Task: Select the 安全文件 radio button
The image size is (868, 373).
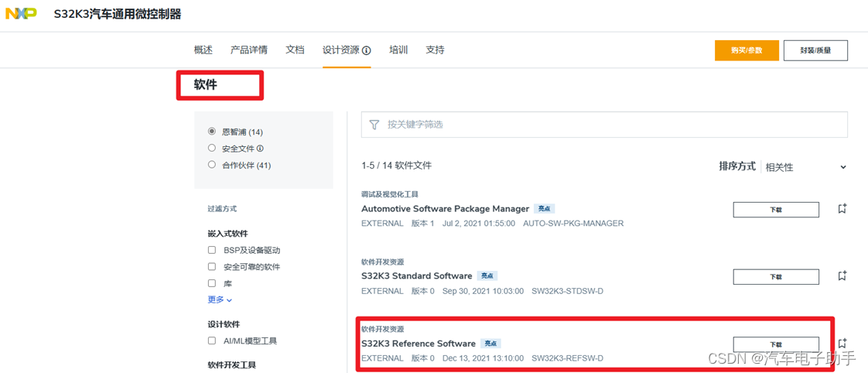Action: (211, 149)
